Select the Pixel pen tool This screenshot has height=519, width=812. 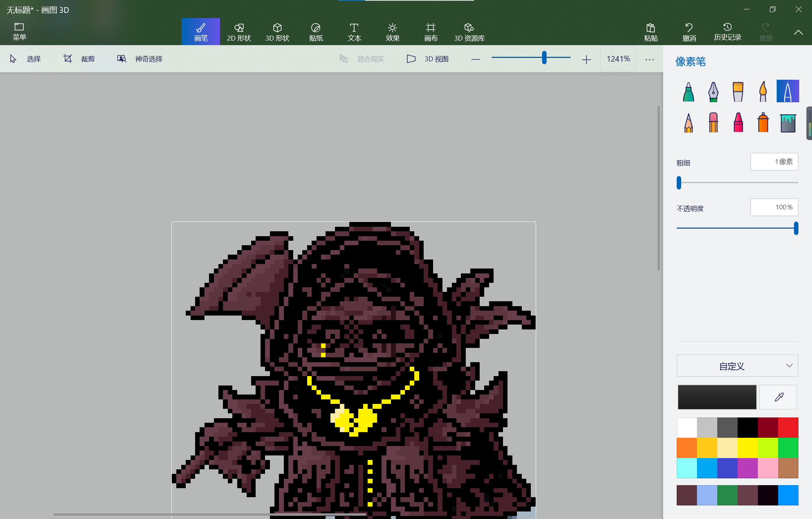coord(788,91)
